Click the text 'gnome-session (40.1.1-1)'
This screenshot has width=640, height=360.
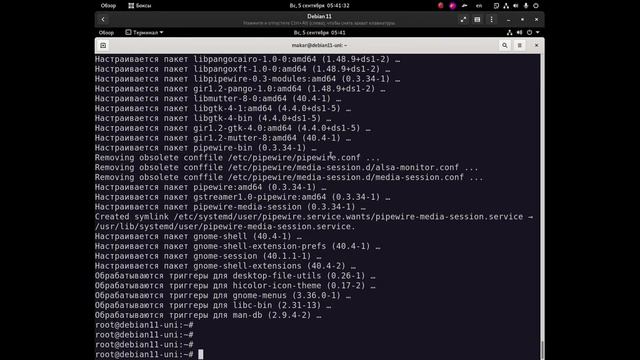(252, 256)
